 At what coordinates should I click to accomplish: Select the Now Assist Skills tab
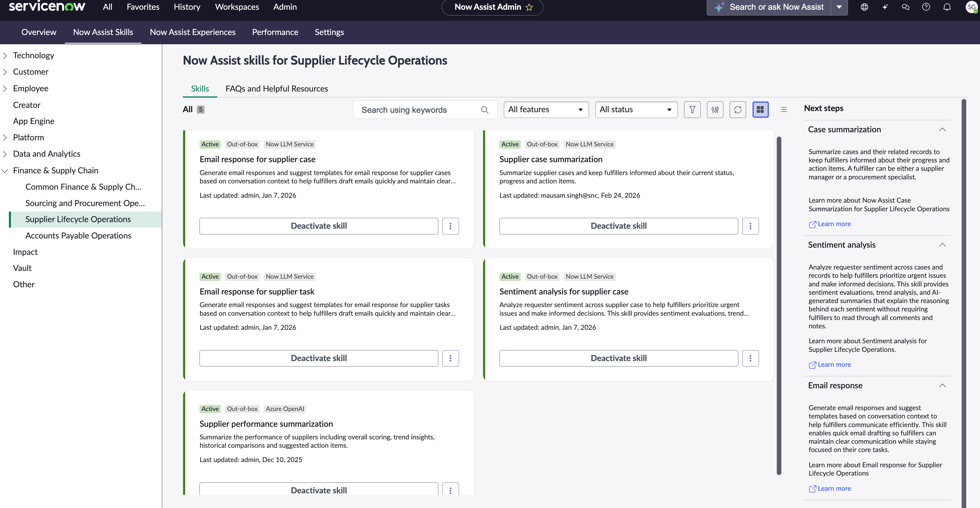click(x=103, y=32)
